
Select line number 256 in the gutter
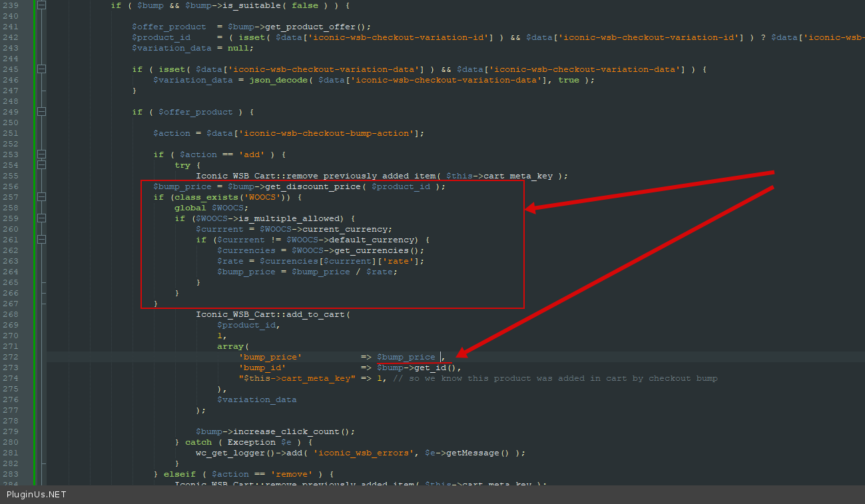pyautogui.click(x=11, y=186)
